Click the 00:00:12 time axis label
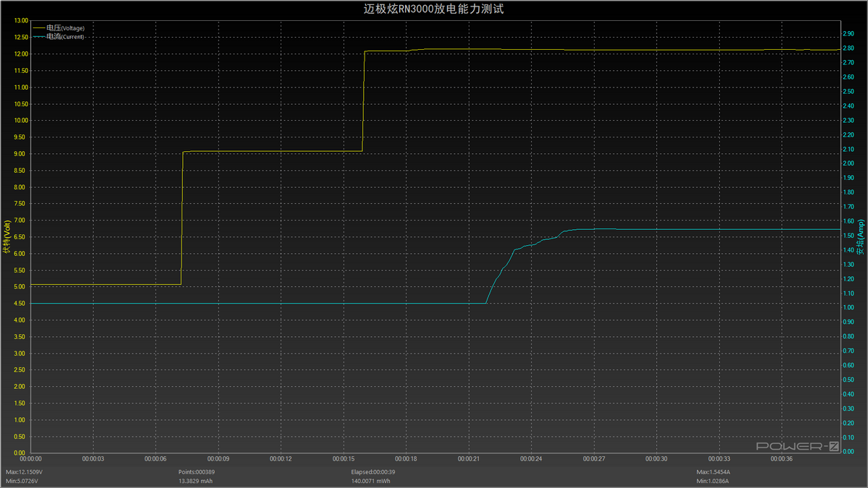Screen dimensions: 868x488 [x=281, y=459]
